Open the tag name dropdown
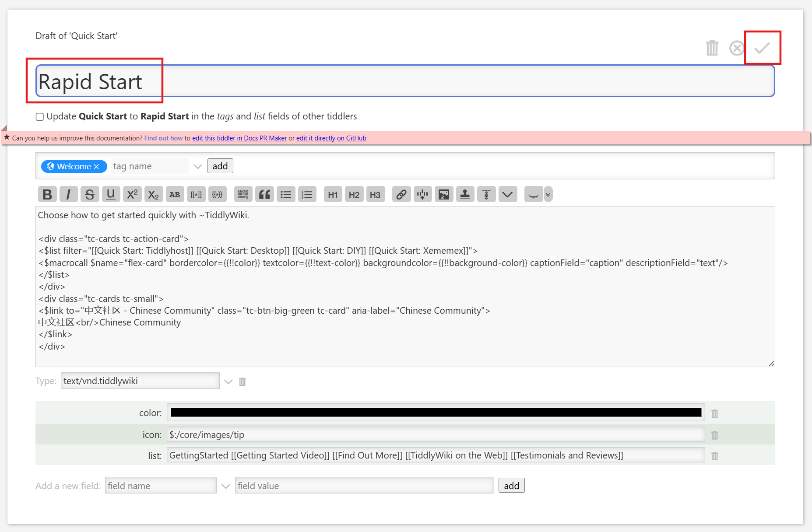 (x=197, y=167)
